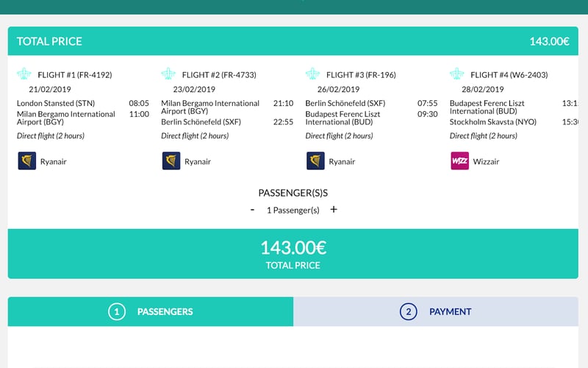Click the 1 Passenger(s) count label
This screenshot has width=588, height=368.
click(293, 210)
